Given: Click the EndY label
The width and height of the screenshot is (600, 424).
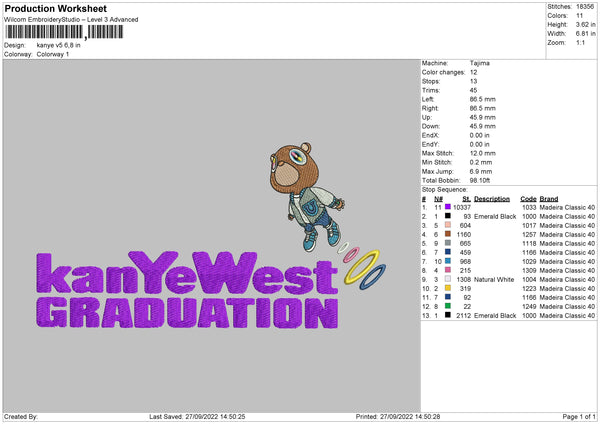Looking at the screenshot, I should tap(430, 144).
